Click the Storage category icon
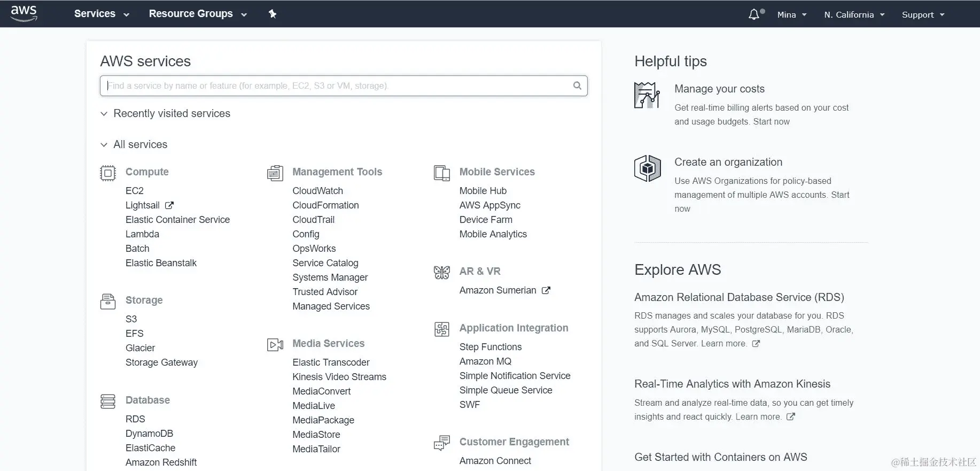Viewport: 980px width, 471px height. point(108,301)
